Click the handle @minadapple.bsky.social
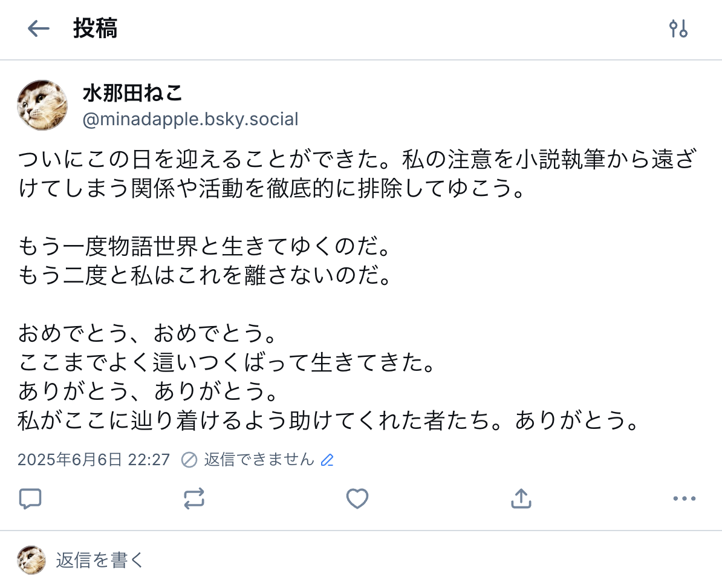Screen dimensions: 722x588 click(x=190, y=119)
